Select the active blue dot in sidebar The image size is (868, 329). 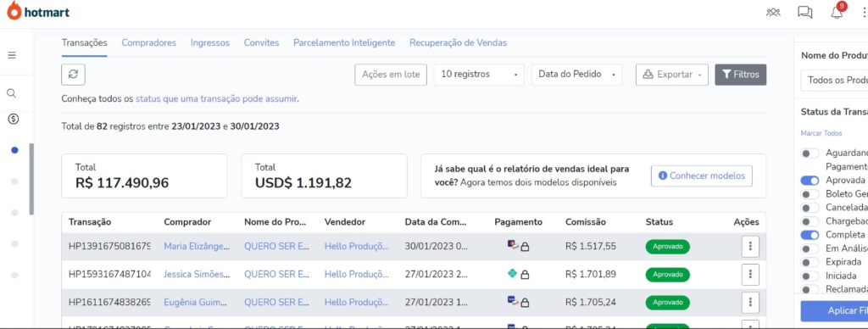pyautogui.click(x=15, y=150)
